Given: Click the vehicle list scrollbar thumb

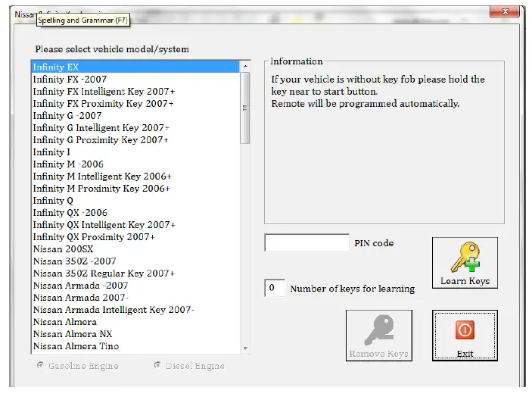Looking at the screenshot, I should pos(245,108).
